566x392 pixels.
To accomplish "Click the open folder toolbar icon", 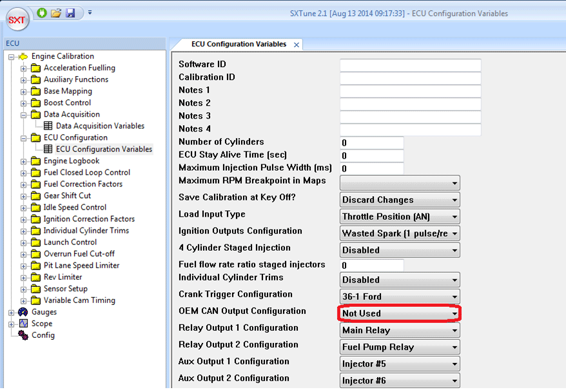I will (56, 13).
